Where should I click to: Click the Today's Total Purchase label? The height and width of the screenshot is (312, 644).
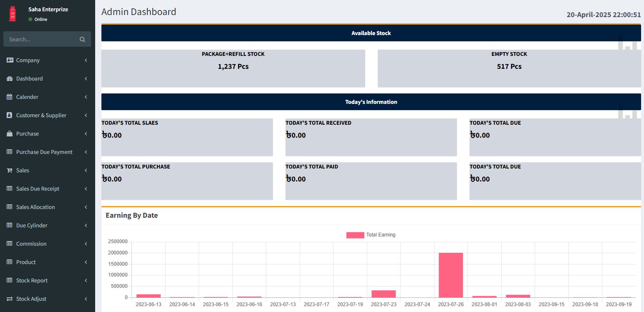click(136, 167)
